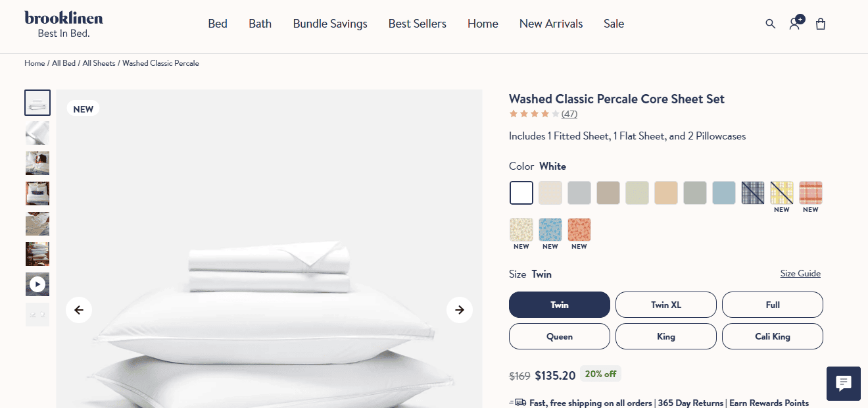
Task: View the second product thumbnail image
Action: [x=37, y=133]
